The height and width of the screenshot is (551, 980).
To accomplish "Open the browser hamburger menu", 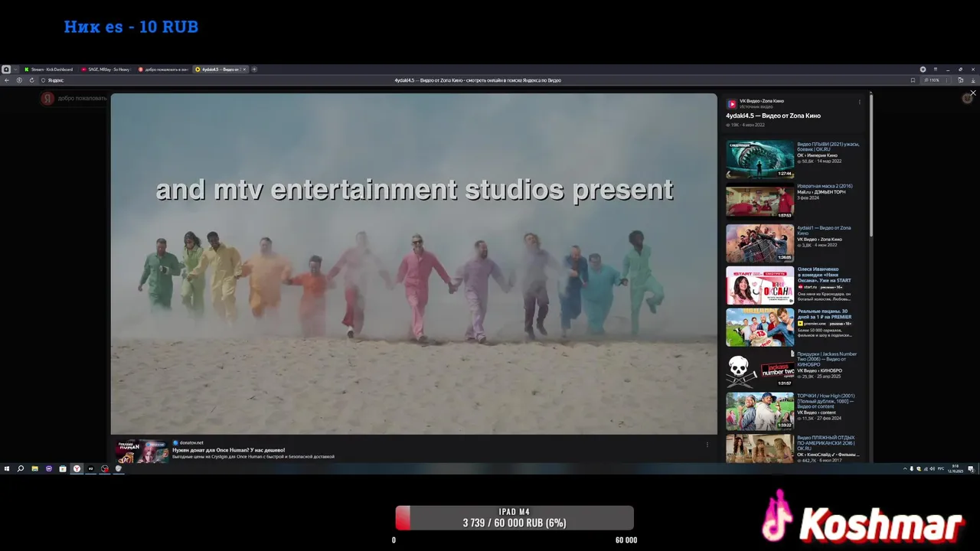I will click(x=935, y=70).
